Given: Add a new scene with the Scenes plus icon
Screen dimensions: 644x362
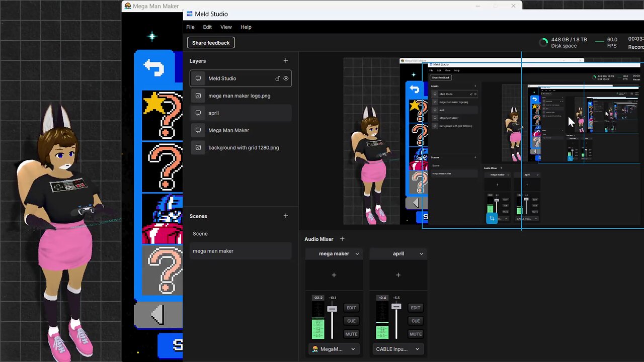Looking at the screenshot, I should (286, 216).
